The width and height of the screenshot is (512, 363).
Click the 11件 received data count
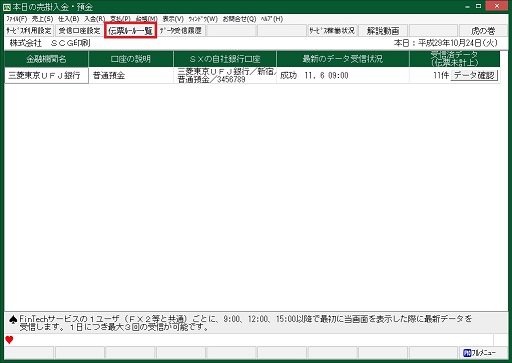pyautogui.click(x=441, y=76)
